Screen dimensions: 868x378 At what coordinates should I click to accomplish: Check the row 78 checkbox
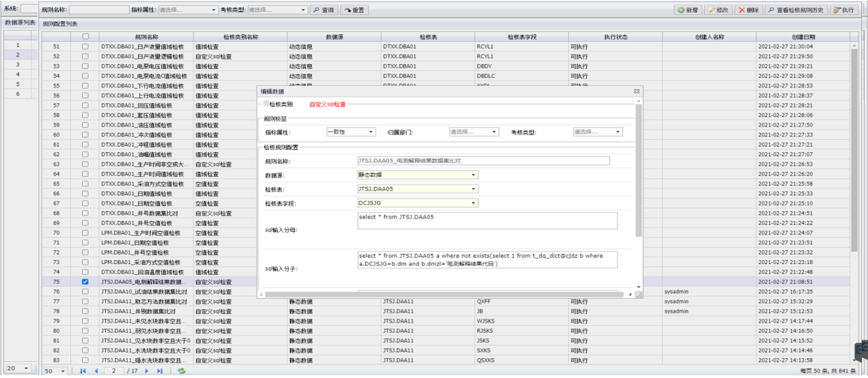coord(85,311)
